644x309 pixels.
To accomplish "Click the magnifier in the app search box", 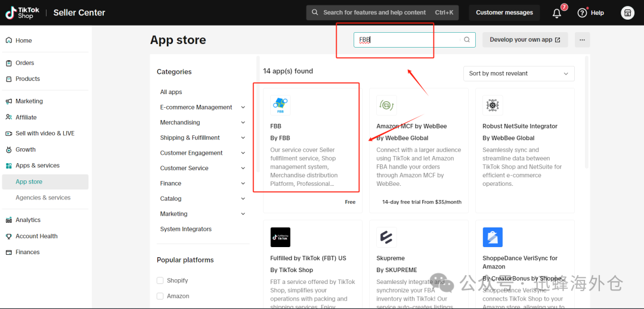I will 466,40.
